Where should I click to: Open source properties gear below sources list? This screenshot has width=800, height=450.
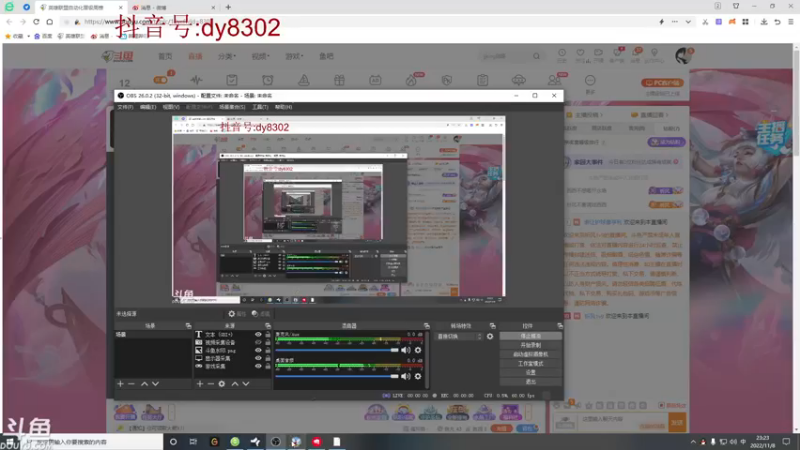tap(222, 384)
